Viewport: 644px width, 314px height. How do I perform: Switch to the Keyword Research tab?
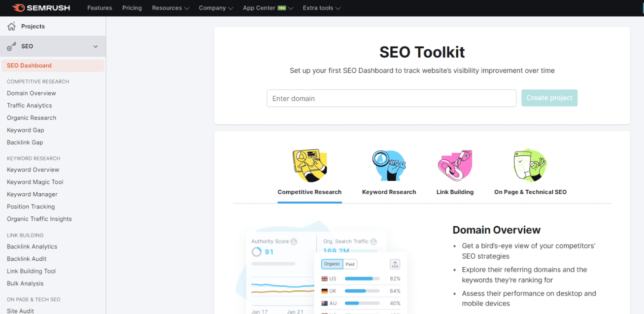coord(389,192)
